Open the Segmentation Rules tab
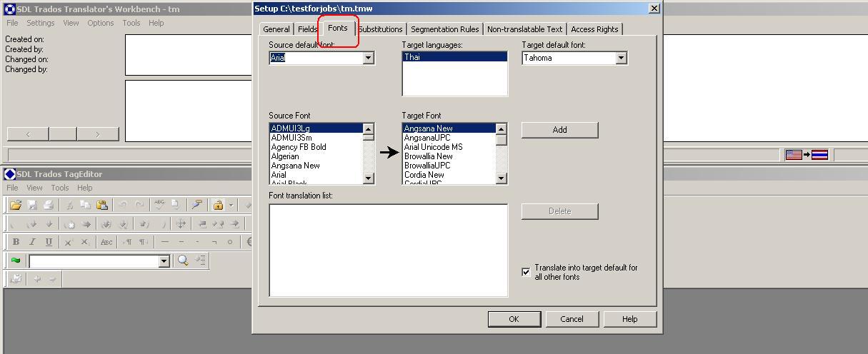Viewport: 868px width, 354px height. [x=444, y=29]
